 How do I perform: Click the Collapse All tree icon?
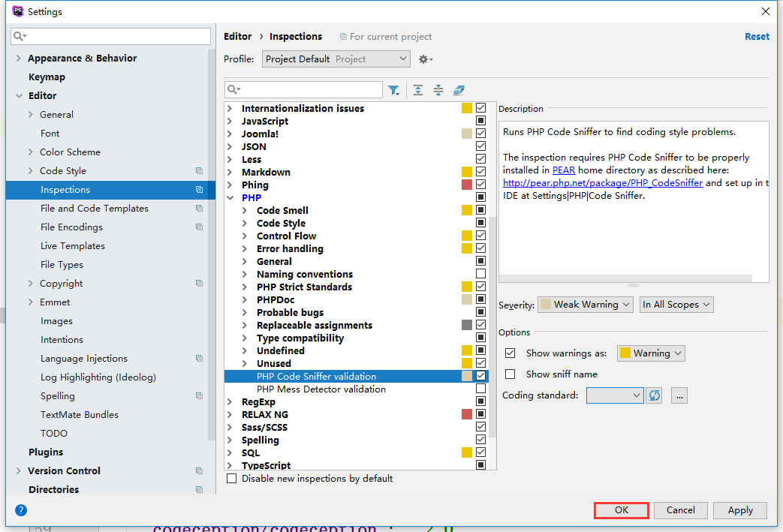click(438, 91)
